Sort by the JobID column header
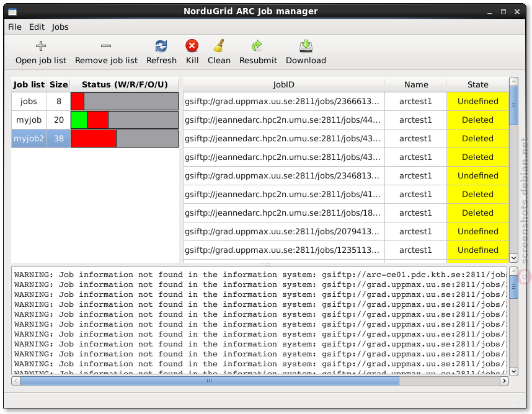This screenshot has width=532, height=414. tap(283, 84)
